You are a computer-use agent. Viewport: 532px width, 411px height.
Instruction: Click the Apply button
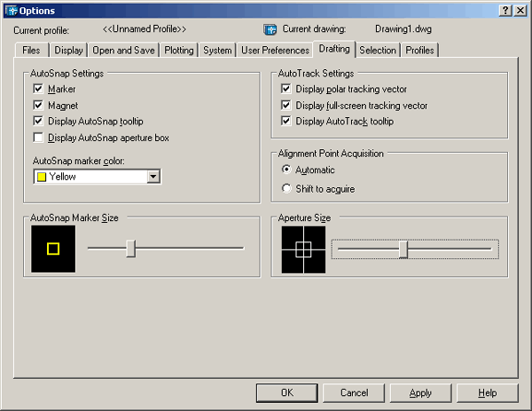(420, 393)
